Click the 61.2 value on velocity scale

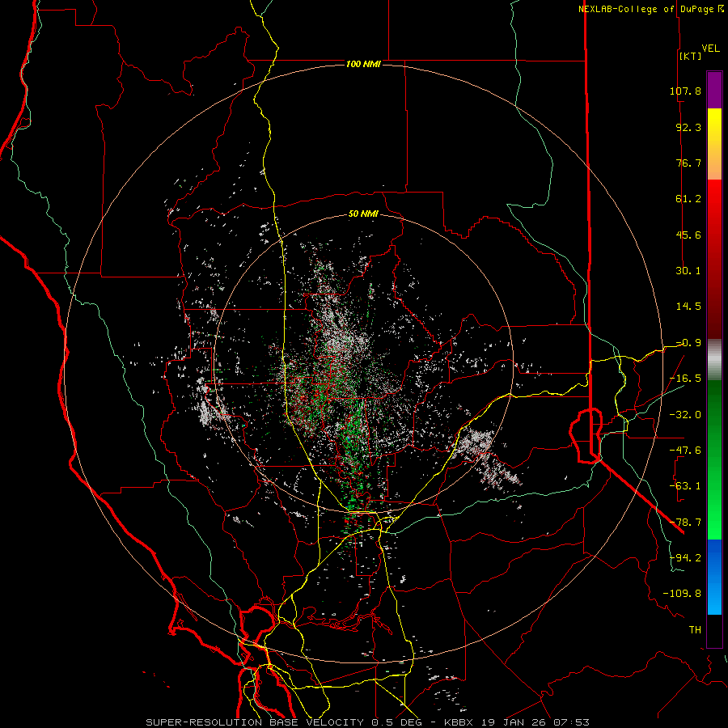coord(688,199)
